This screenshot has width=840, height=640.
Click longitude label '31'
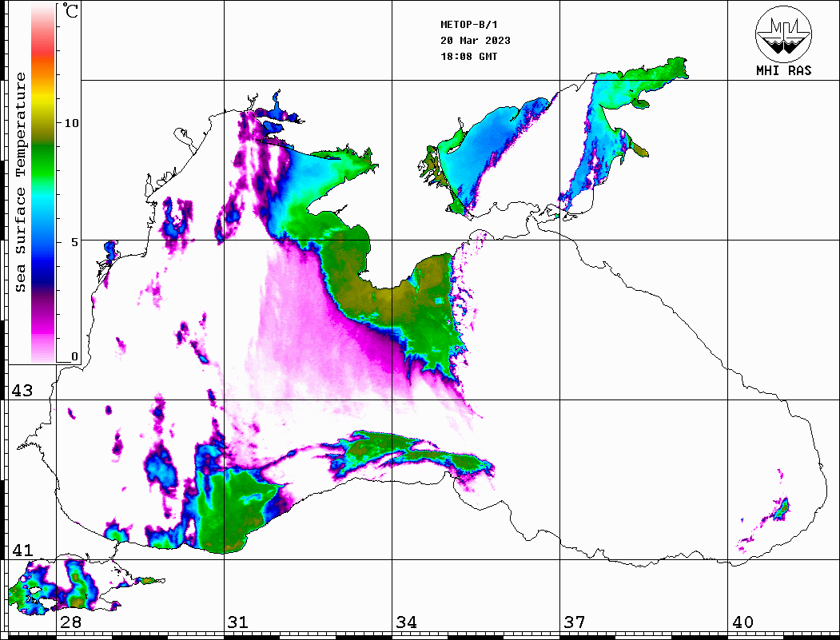click(238, 622)
